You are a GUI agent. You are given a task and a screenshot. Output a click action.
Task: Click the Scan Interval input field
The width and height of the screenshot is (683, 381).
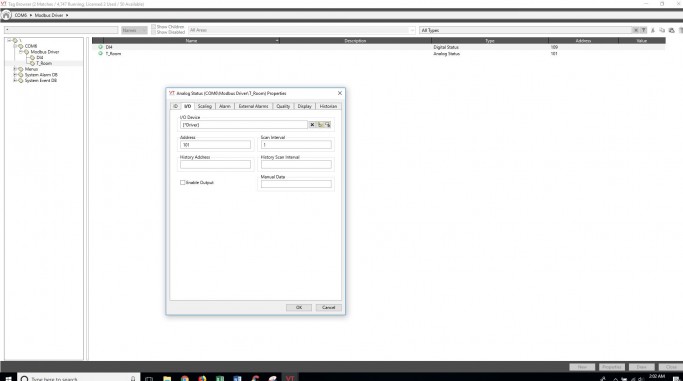click(296, 145)
